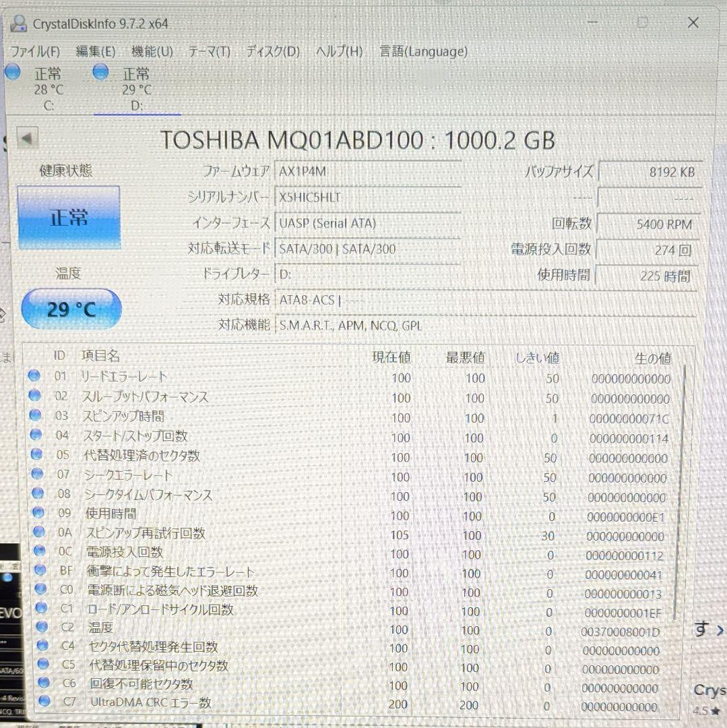
Task: Open the 機能(U) menu
Action: click(152, 51)
